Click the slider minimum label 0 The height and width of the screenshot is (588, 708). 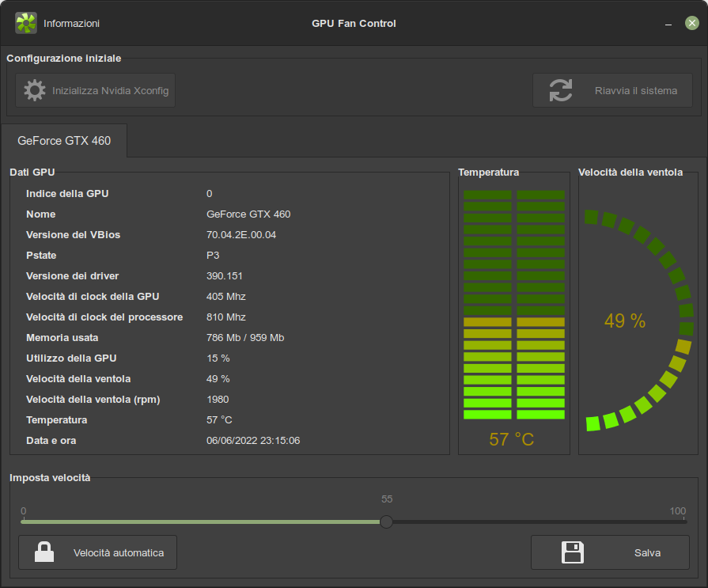point(24,510)
